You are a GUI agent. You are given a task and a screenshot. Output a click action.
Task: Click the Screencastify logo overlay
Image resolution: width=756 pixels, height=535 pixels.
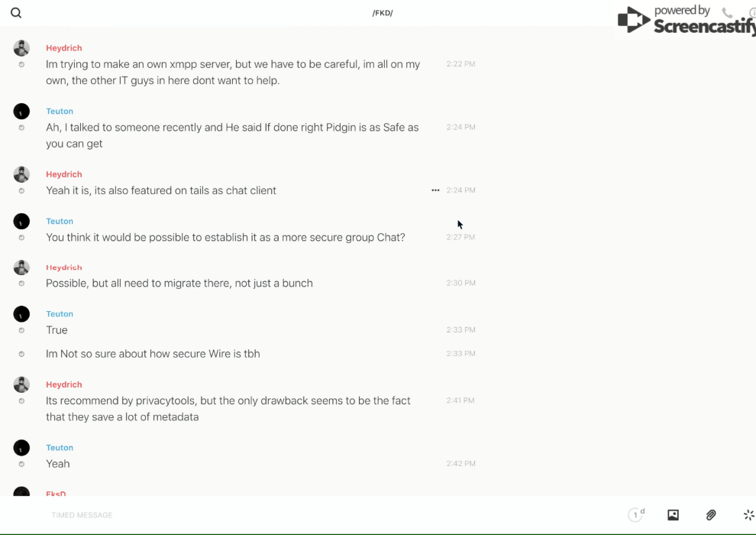(686, 21)
